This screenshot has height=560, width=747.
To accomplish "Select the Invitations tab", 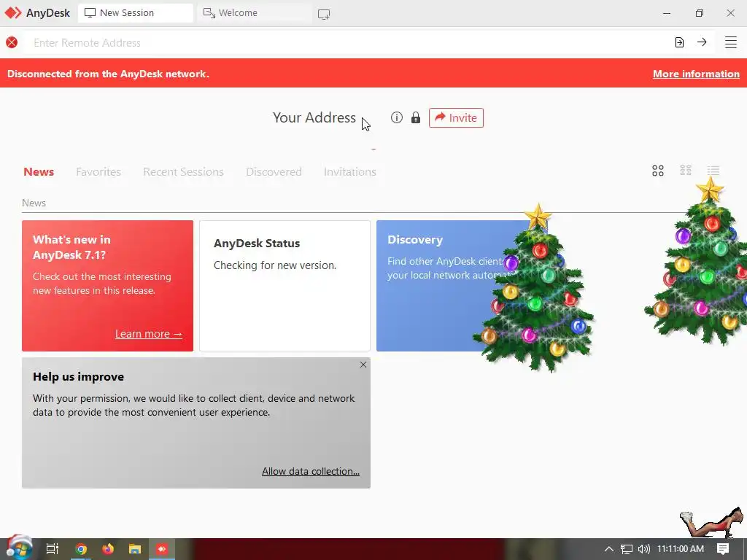I will (350, 172).
